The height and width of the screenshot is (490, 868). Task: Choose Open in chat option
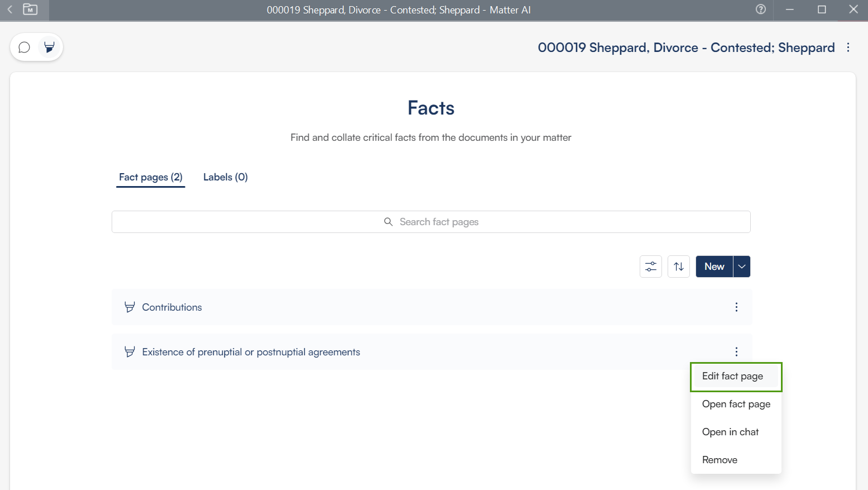click(730, 432)
